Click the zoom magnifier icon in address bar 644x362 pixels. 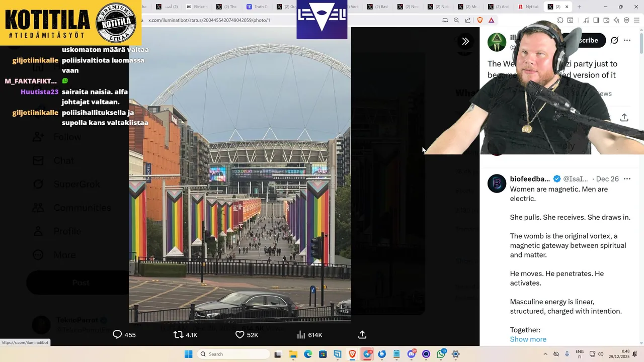(456, 20)
